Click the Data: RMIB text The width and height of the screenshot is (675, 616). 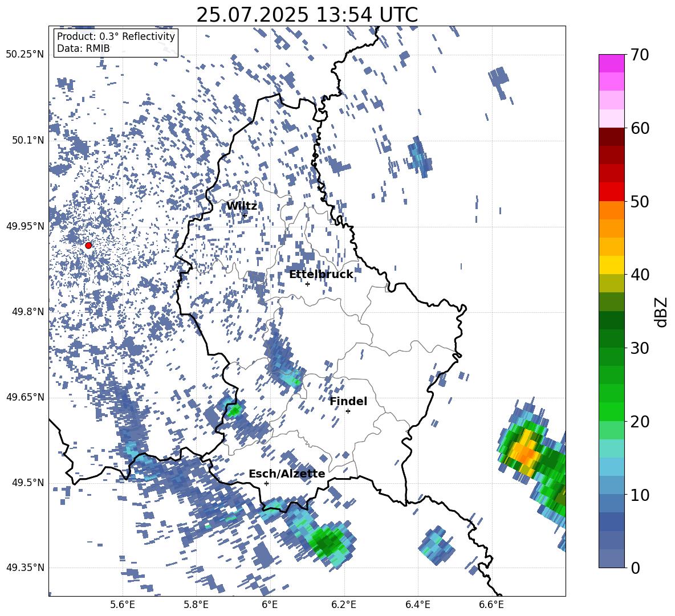83,48
